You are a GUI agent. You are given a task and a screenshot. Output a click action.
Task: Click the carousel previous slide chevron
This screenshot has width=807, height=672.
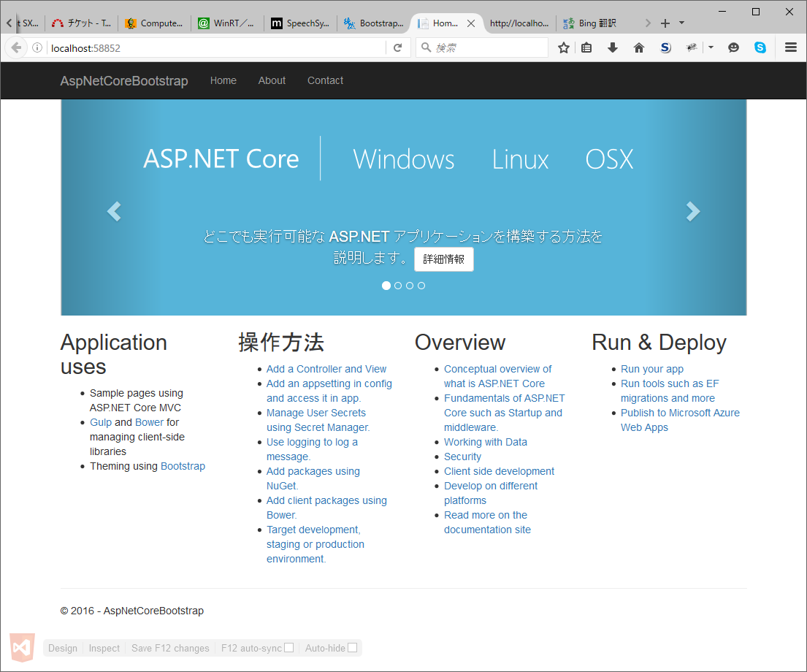click(x=114, y=211)
